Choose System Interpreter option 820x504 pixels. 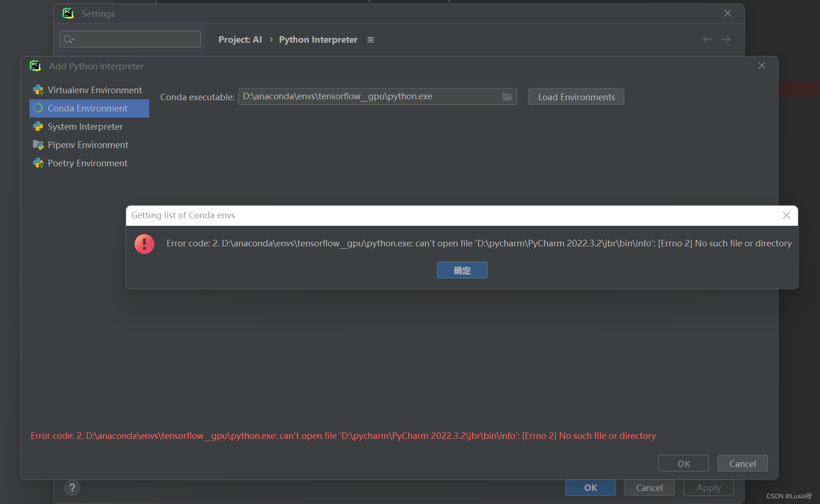tap(89, 126)
